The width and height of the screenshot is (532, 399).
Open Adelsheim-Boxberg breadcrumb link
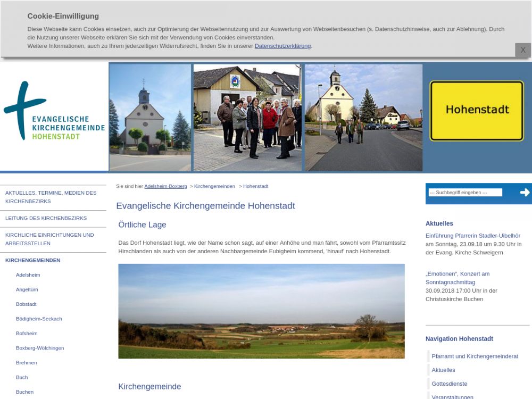(165, 187)
